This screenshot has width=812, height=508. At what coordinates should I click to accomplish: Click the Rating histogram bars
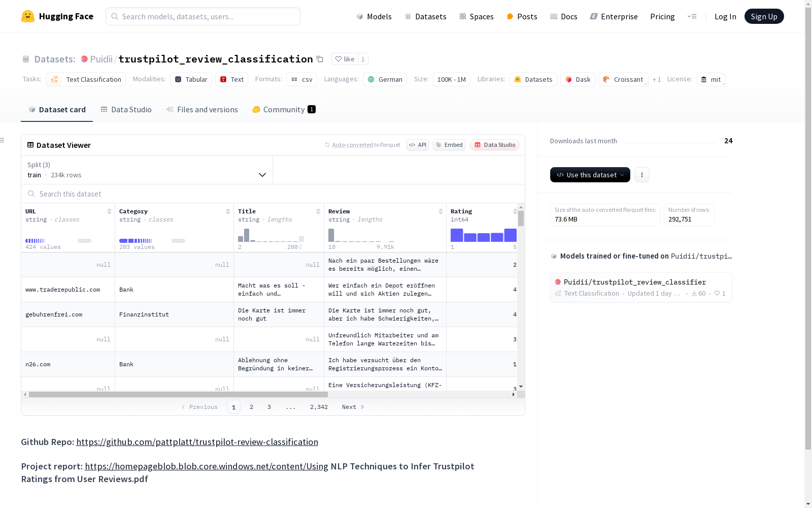point(484,235)
